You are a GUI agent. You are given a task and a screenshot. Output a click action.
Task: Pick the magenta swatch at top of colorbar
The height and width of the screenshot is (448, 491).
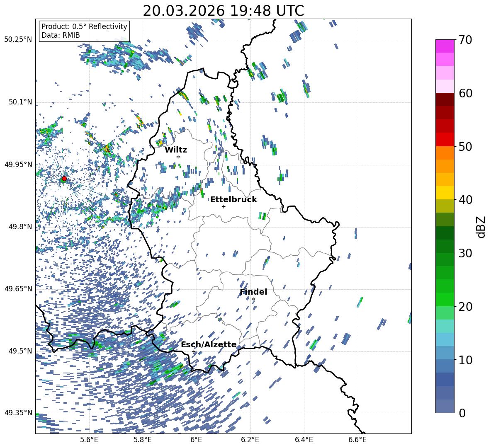pos(445,46)
